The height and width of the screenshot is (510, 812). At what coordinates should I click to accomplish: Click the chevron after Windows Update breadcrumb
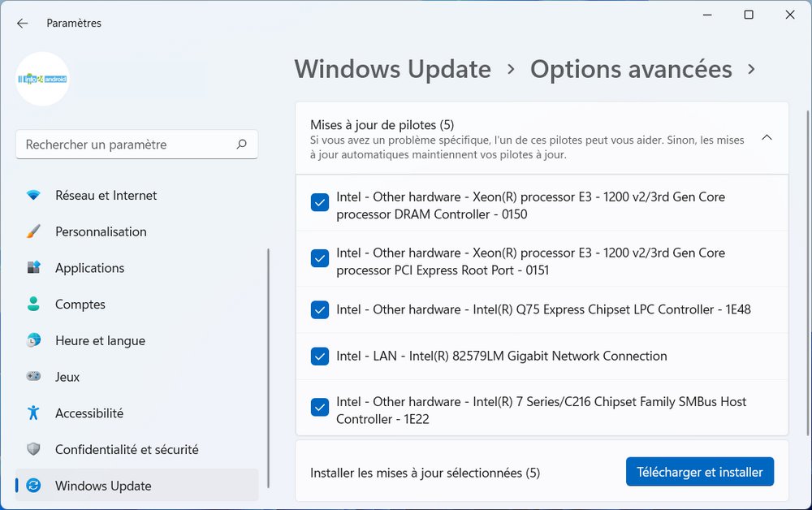click(x=511, y=69)
